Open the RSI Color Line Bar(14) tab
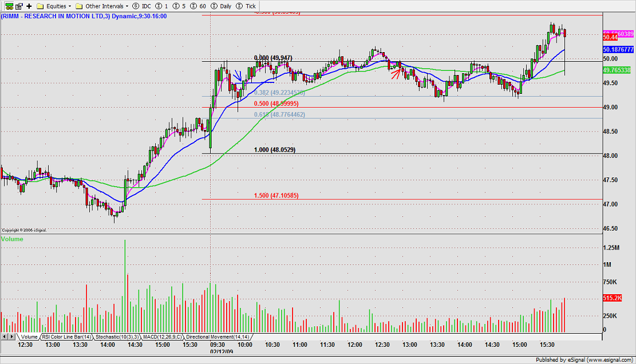The image size is (636, 364). 67,337
